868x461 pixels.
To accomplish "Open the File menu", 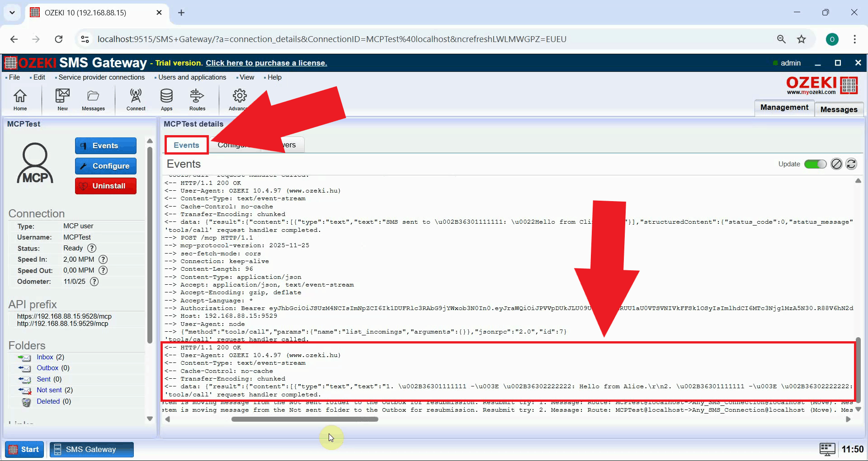I will [x=14, y=77].
